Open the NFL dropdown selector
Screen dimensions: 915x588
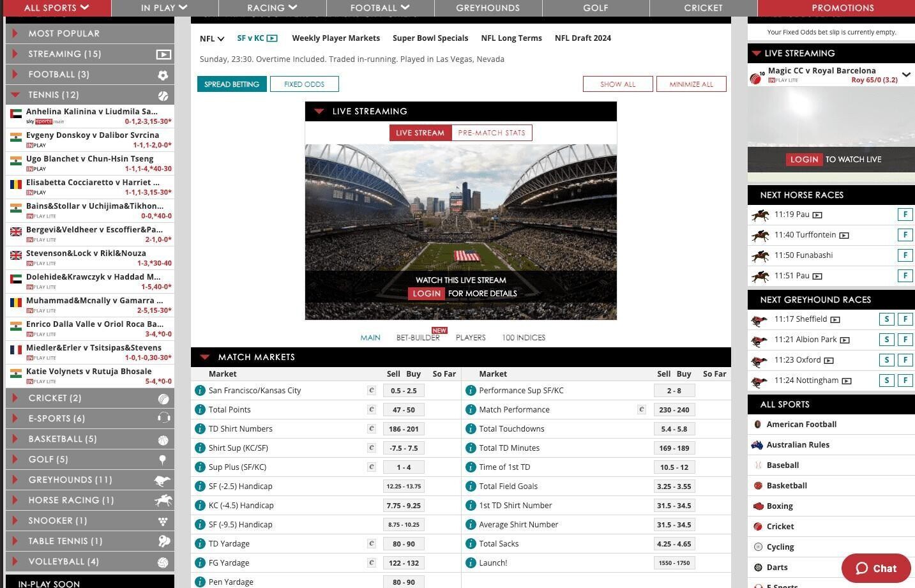[x=212, y=38]
